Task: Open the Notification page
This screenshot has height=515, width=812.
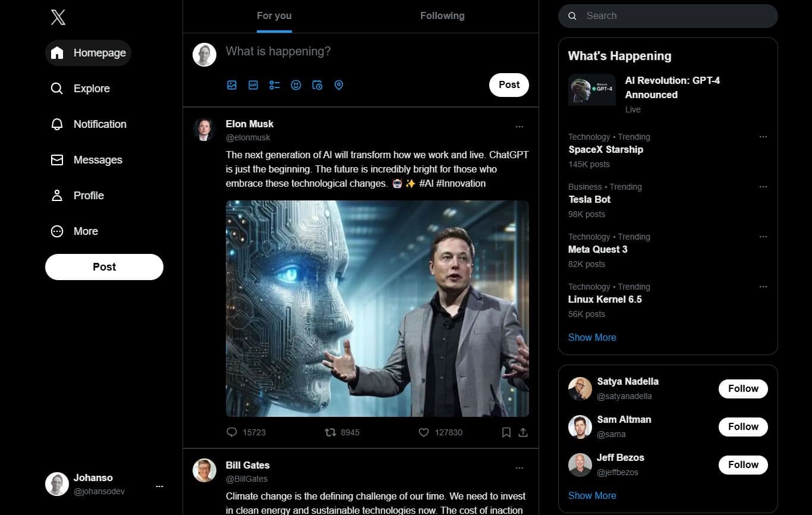Action: tap(88, 124)
